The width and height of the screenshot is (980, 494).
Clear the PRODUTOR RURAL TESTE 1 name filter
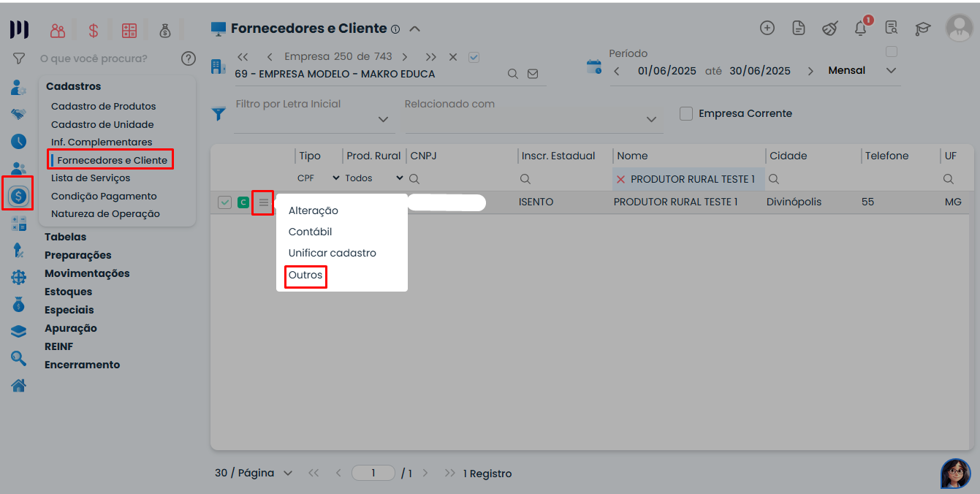point(621,179)
